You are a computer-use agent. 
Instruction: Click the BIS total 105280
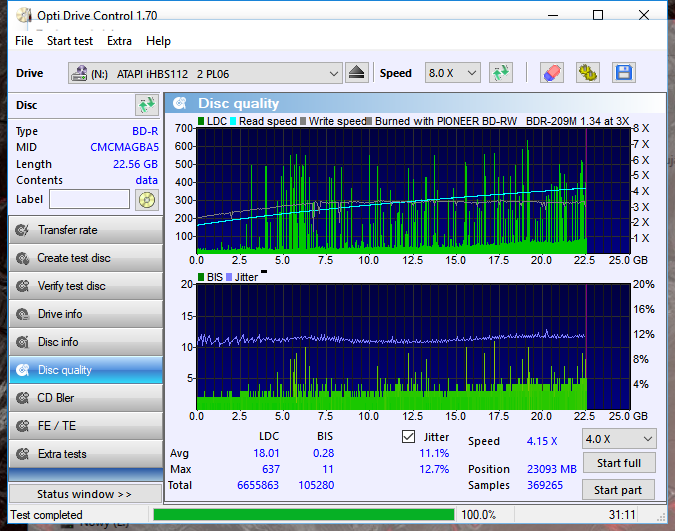(x=316, y=485)
